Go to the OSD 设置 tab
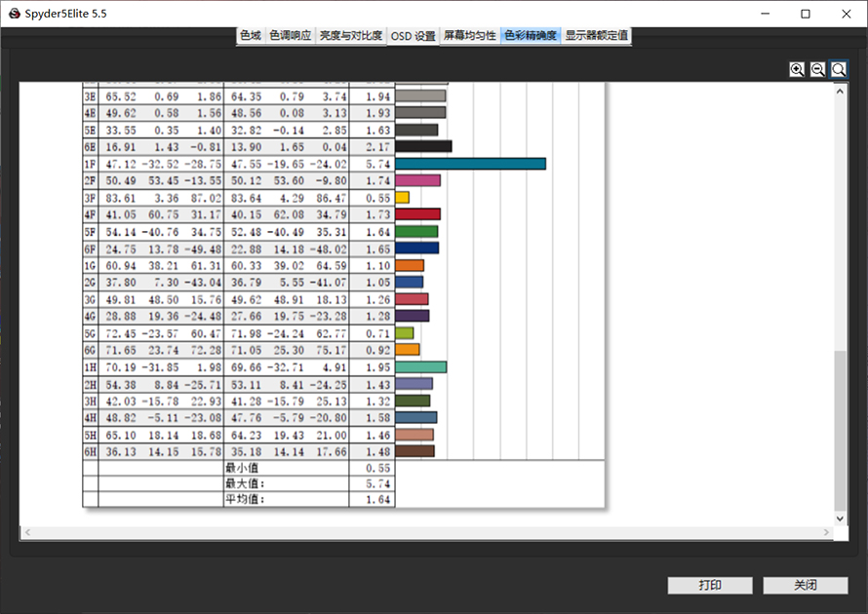Viewport: 868px width, 614px height. point(413,36)
